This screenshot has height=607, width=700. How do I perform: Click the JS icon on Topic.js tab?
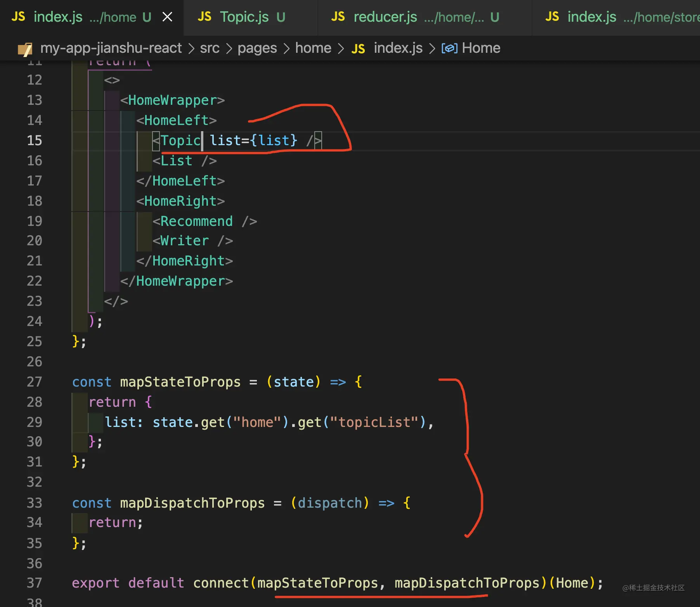click(204, 17)
